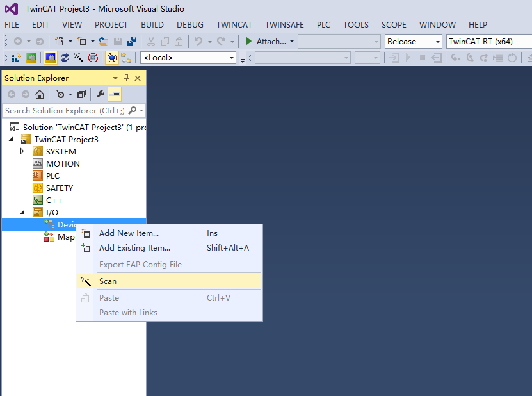Click the Scan magic wand toolbar icon

click(79, 58)
